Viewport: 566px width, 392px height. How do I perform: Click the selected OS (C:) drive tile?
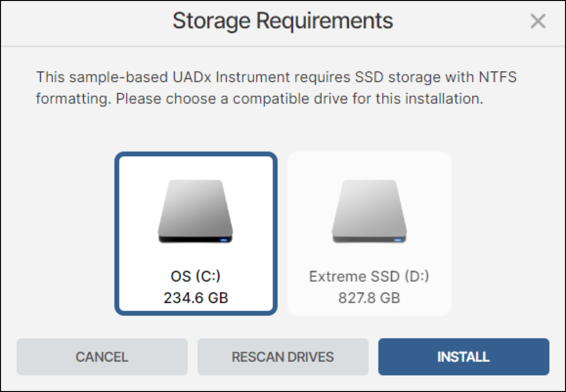pos(196,234)
